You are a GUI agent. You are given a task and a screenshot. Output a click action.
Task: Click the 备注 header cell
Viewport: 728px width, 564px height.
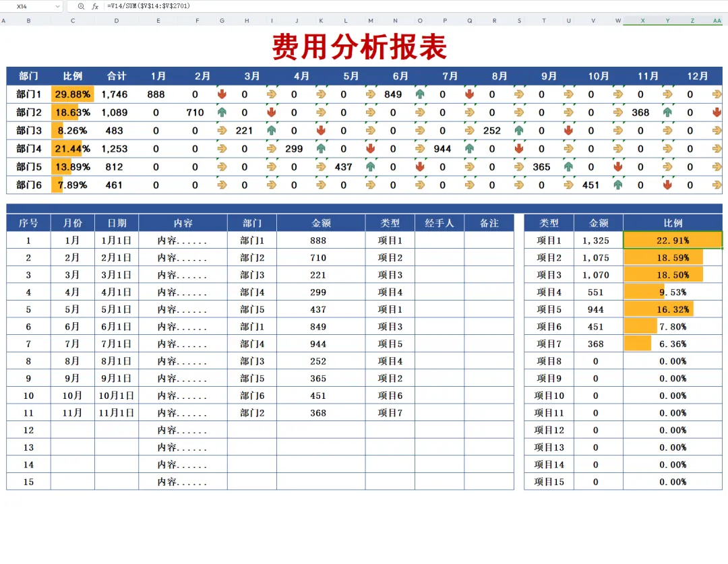pyautogui.click(x=489, y=223)
